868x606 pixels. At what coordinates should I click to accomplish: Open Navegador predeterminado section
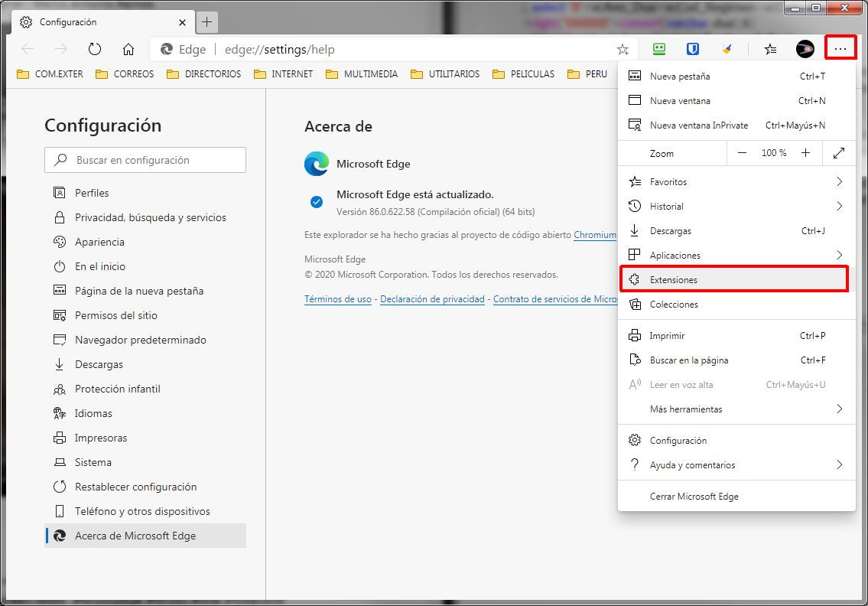145,340
